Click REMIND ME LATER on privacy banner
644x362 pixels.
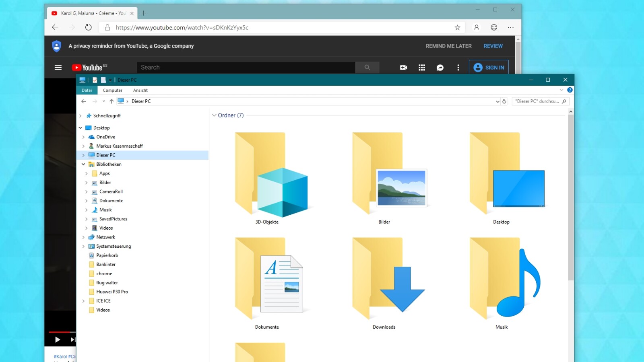coord(449,46)
